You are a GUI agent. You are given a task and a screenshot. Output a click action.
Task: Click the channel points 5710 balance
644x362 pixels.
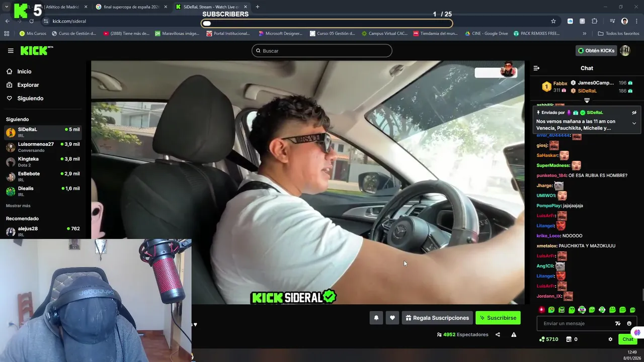548,339
